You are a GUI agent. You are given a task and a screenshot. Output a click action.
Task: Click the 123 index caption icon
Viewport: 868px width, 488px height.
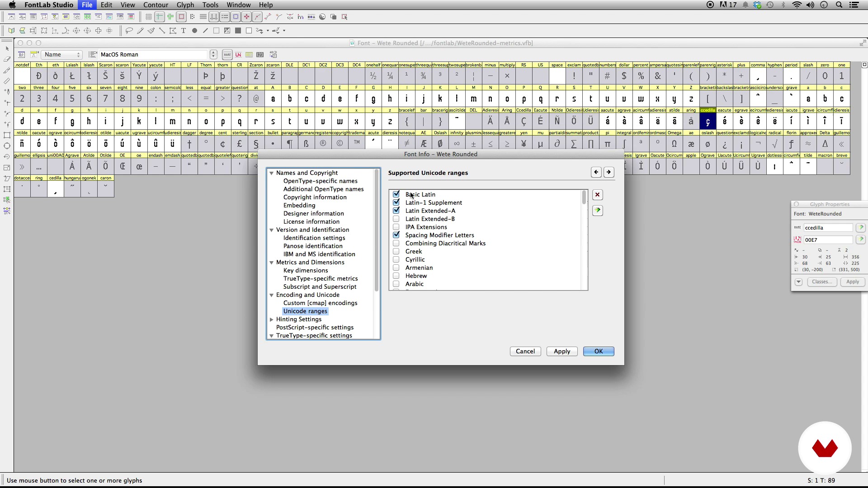tap(260, 55)
